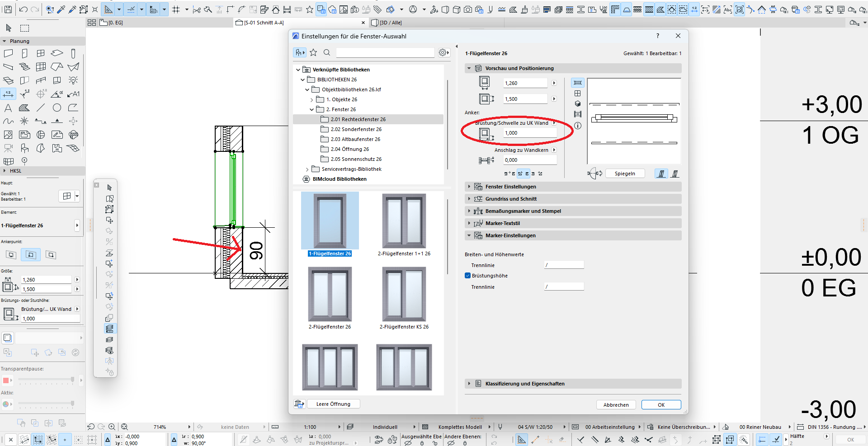Click the Spiegeln button
The height and width of the screenshot is (446, 868).
[625, 174]
